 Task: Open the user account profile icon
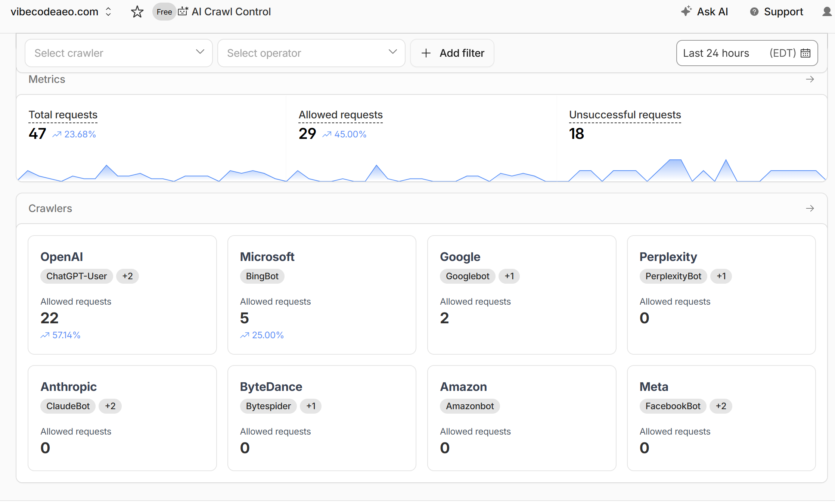click(x=827, y=12)
